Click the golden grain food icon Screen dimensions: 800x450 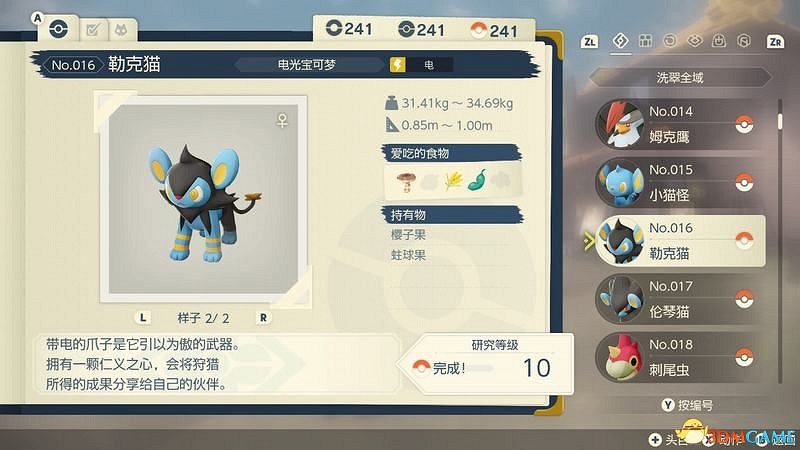click(453, 181)
